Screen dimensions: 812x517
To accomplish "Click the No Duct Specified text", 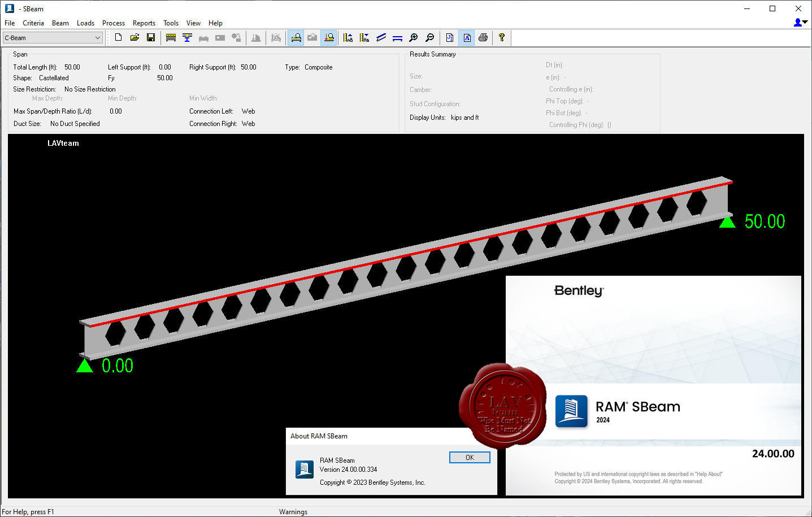I will [x=75, y=124].
